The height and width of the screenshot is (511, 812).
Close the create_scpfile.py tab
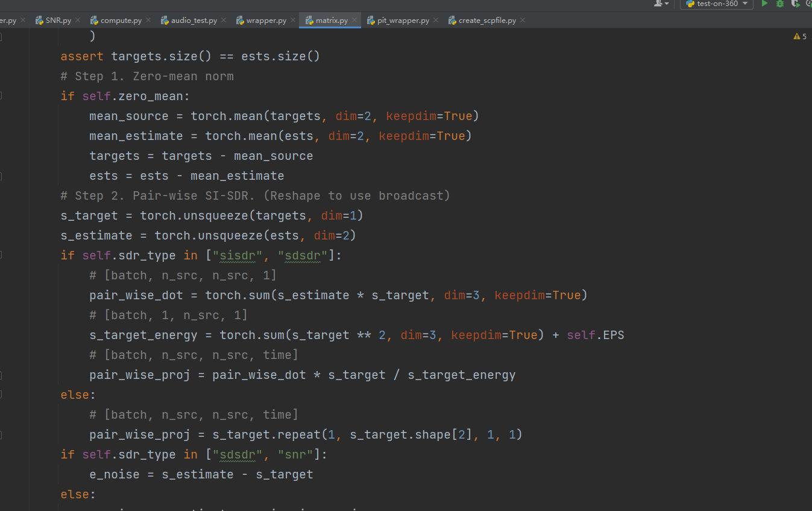tap(522, 19)
